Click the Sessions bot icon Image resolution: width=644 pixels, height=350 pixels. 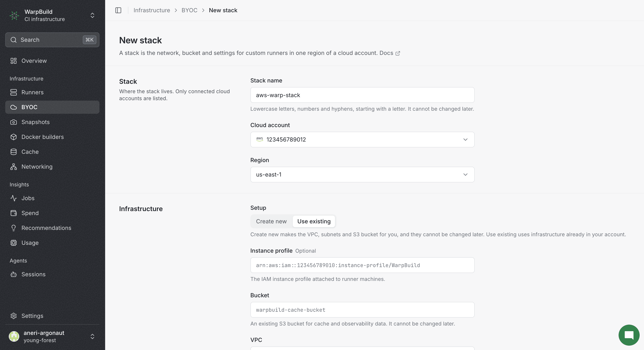(x=14, y=274)
